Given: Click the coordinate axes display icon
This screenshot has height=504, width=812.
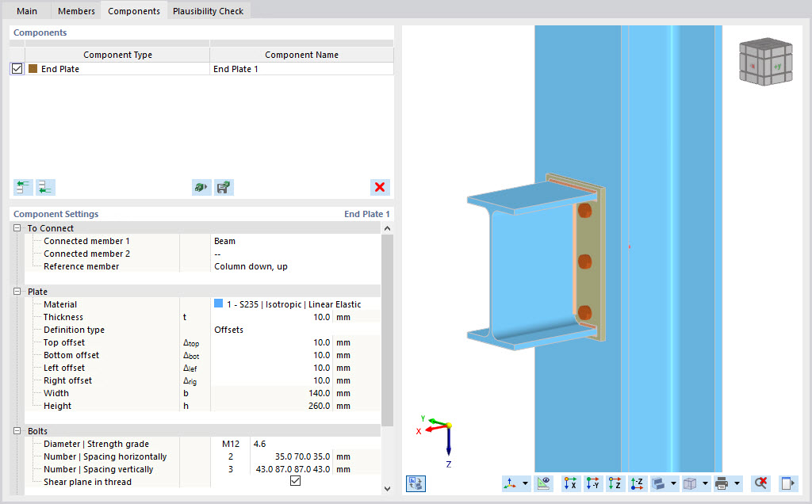Looking at the screenshot, I should [x=510, y=483].
